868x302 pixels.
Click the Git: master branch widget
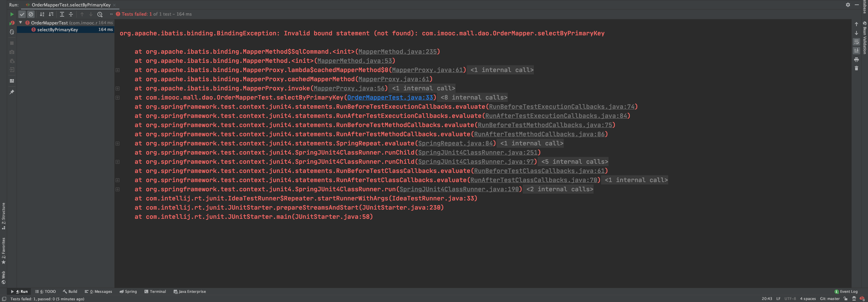pyautogui.click(x=830, y=299)
